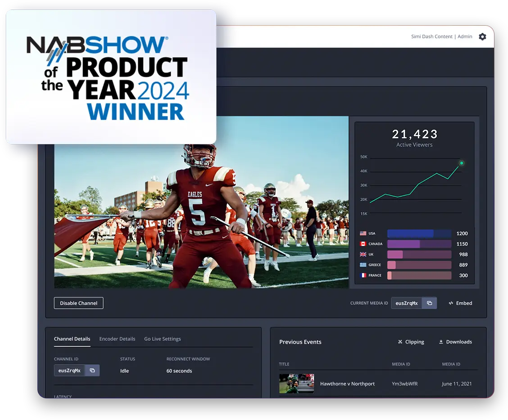Click the 21,423 active viewers count
Viewport: 508px width, 420px height.
pyautogui.click(x=415, y=134)
